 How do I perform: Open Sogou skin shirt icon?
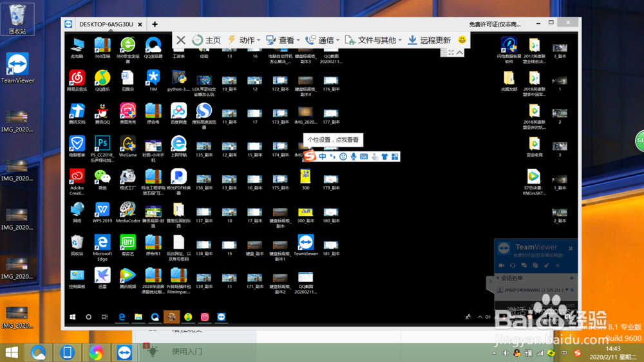pyautogui.click(x=384, y=157)
